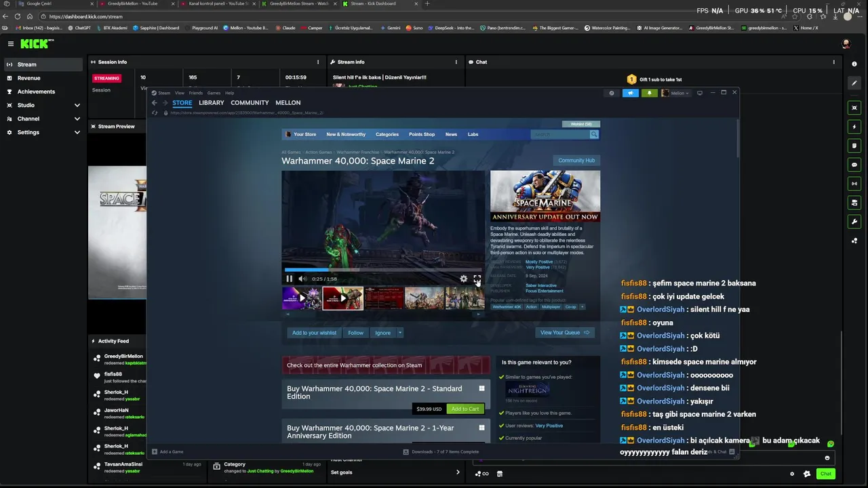
Task: Open trailer video settings gear
Action: tap(464, 279)
